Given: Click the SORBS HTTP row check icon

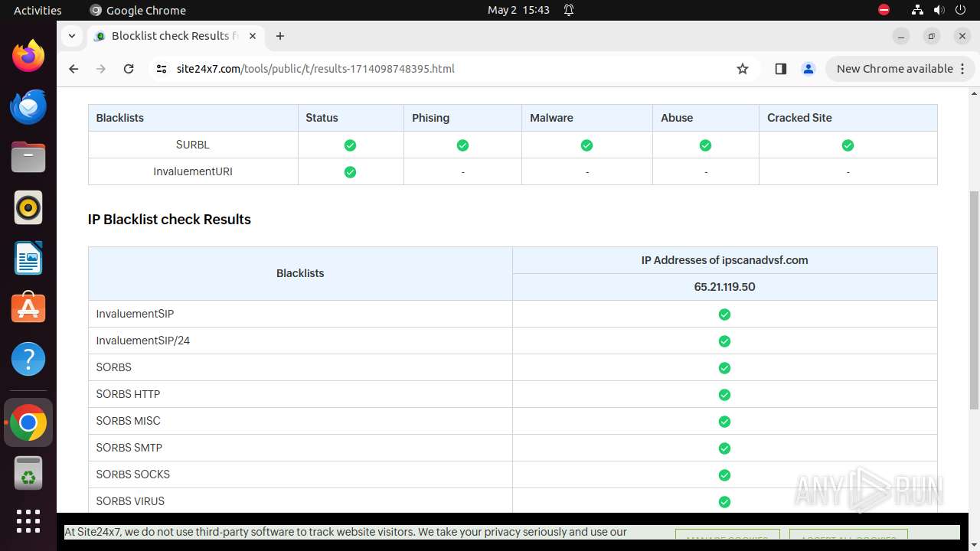Looking at the screenshot, I should (724, 394).
